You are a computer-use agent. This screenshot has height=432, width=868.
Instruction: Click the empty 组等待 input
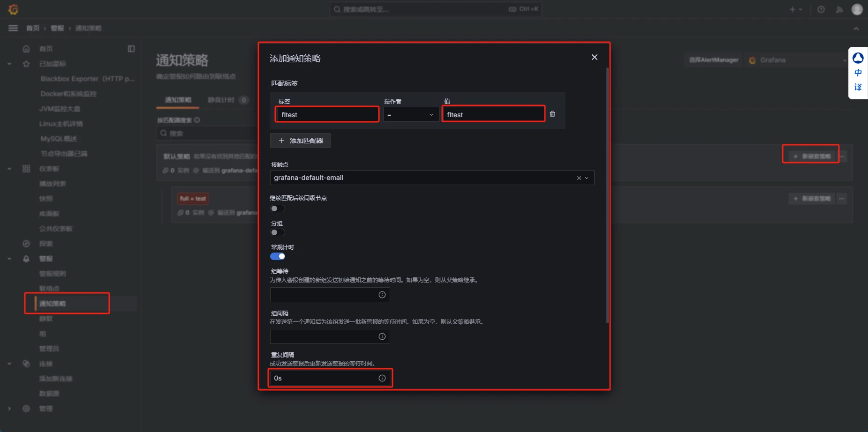point(330,295)
